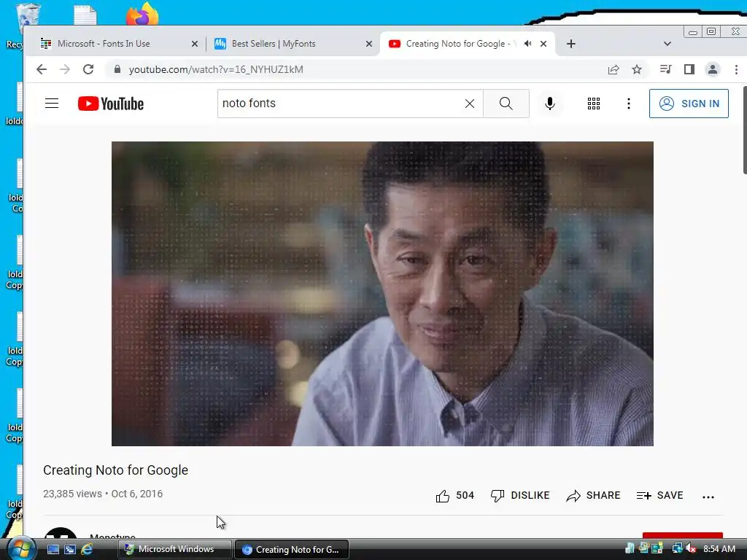The image size is (747, 560).
Task: Close the Best Sellers MyFonts tab
Action: [368, 44]
